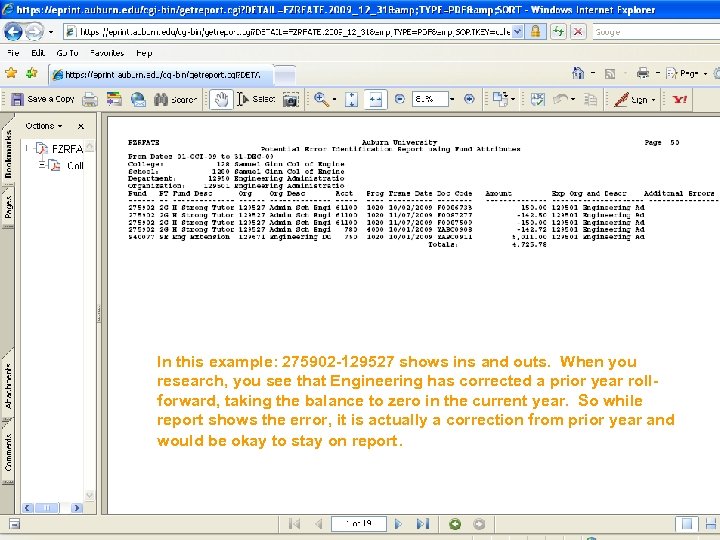This screenshot has width=720, height=540.
Task: Open the Pages side tab
Action: (x=8, y=208)
